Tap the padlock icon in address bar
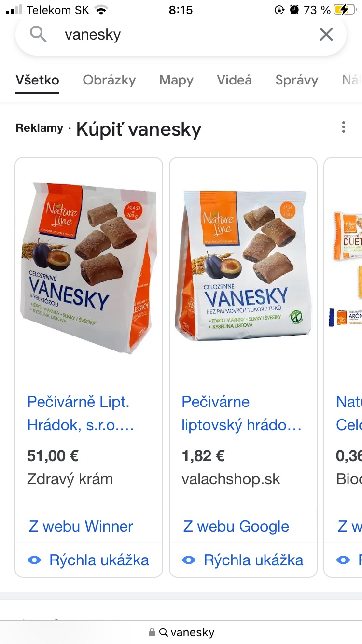 (x=152, y=632)
